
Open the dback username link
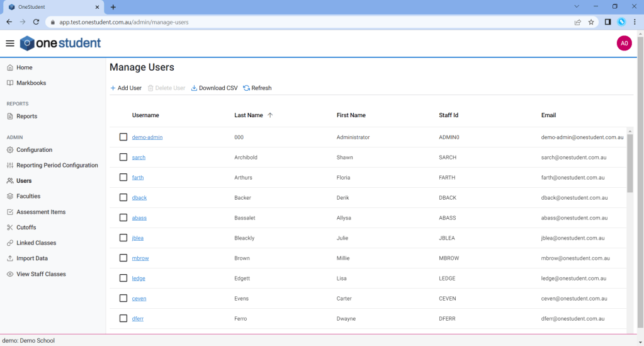(139, 198)
